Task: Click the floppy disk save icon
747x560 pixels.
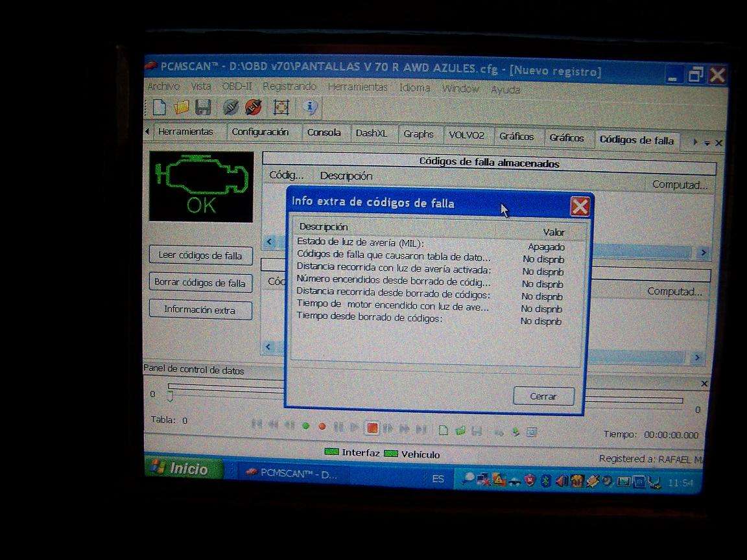Action: (x=203, y=107)
